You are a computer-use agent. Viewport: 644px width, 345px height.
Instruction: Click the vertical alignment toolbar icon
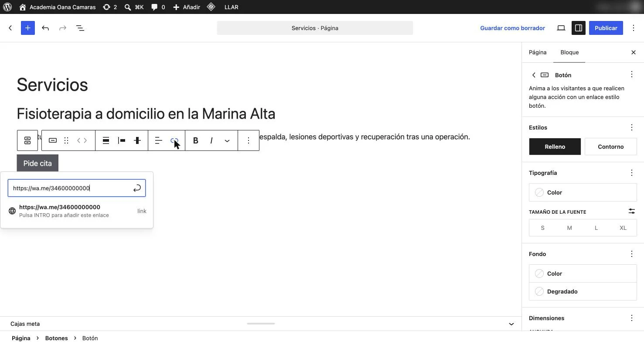pos(137,140)
